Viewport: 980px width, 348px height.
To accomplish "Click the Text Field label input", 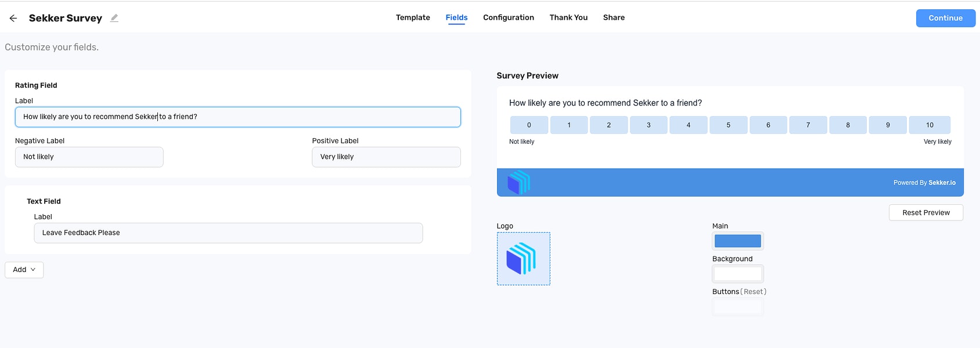I will pos(228,233).
